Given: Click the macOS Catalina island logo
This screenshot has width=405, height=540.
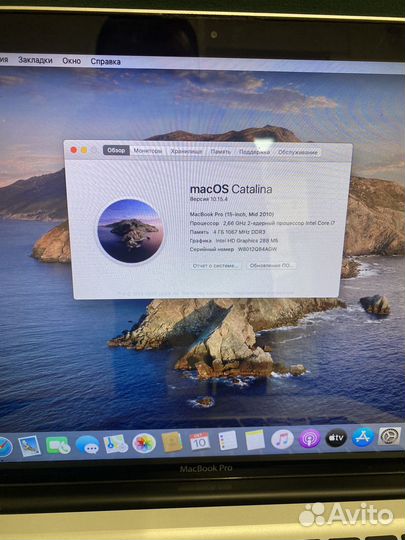Looking at the screenshot, I should click(x=130, y=231).
